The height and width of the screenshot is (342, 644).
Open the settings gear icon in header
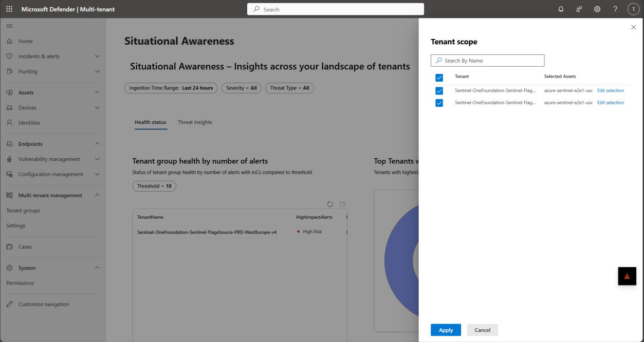597,9
